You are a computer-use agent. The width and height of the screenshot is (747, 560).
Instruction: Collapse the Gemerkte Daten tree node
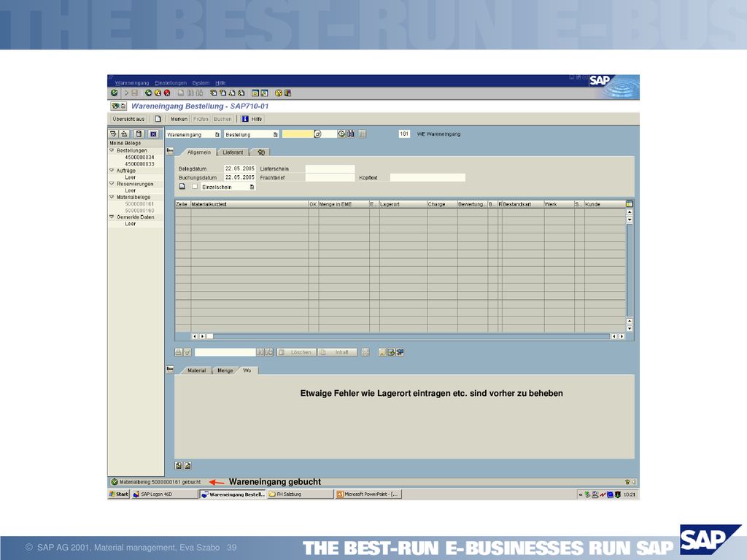112,217
